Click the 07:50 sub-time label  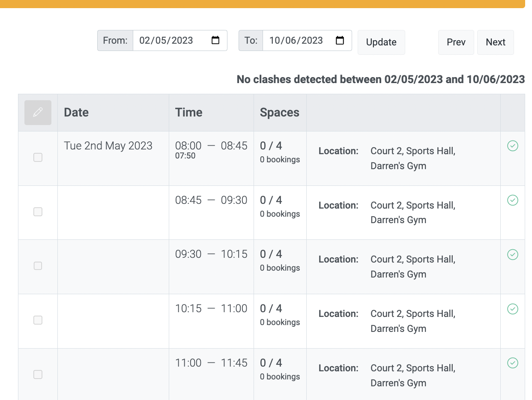click(x=185, y=156)
